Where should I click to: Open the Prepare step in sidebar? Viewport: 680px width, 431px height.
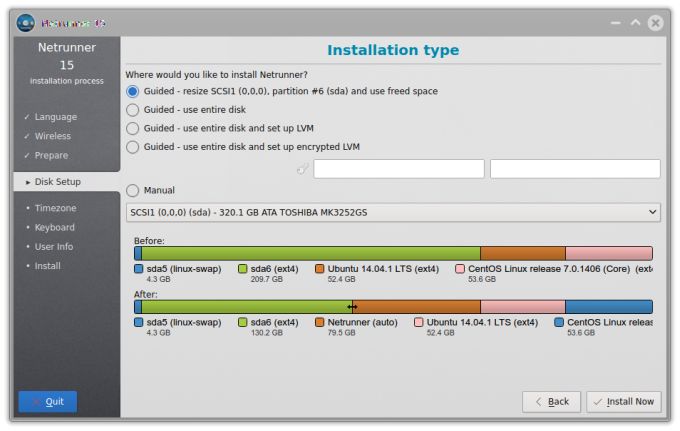[x=51, y=155]
